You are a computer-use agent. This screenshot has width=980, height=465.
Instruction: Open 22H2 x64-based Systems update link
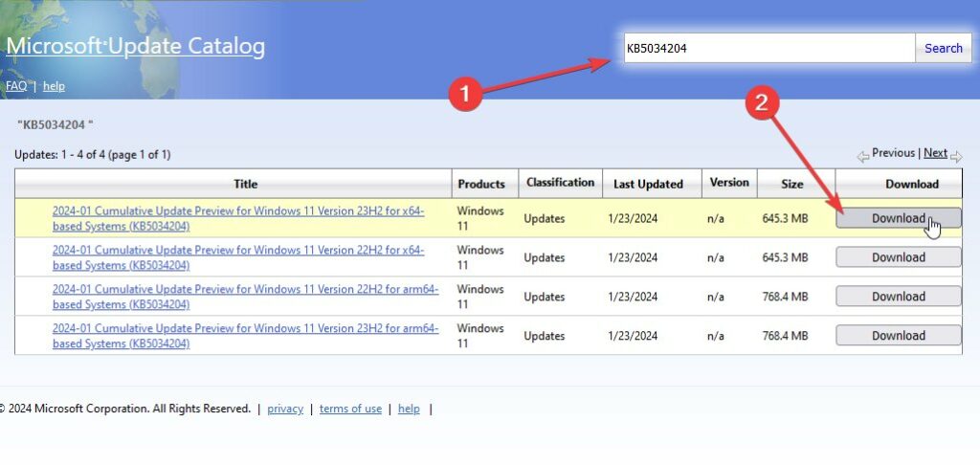point(238,257)
